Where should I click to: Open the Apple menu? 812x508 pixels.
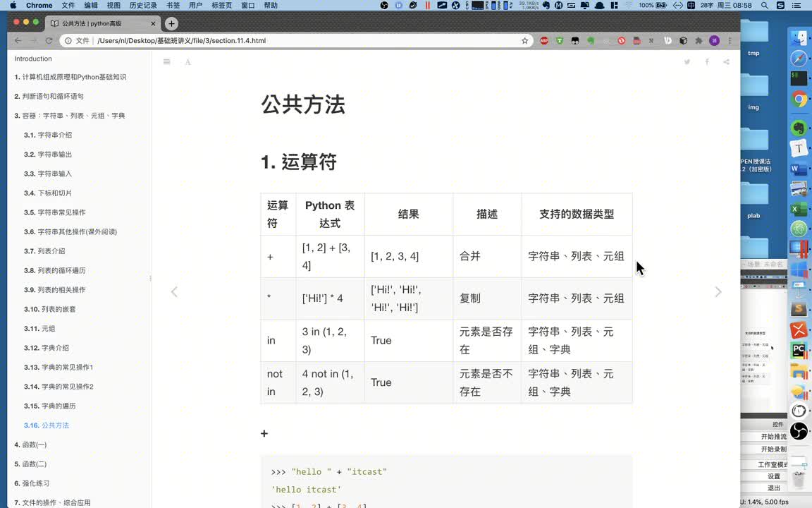[x=13, y=5]
